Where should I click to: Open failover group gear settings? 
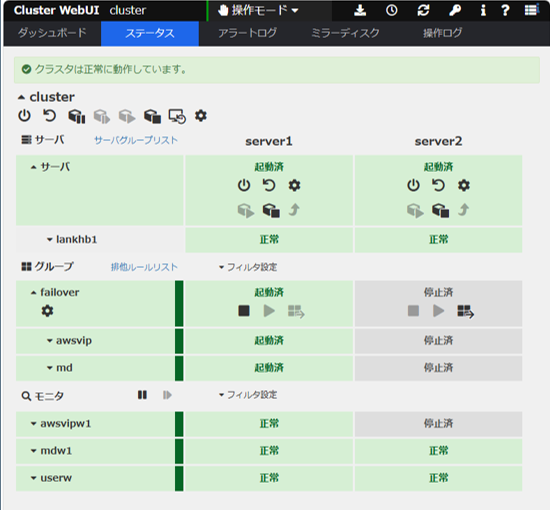[47, 311]
